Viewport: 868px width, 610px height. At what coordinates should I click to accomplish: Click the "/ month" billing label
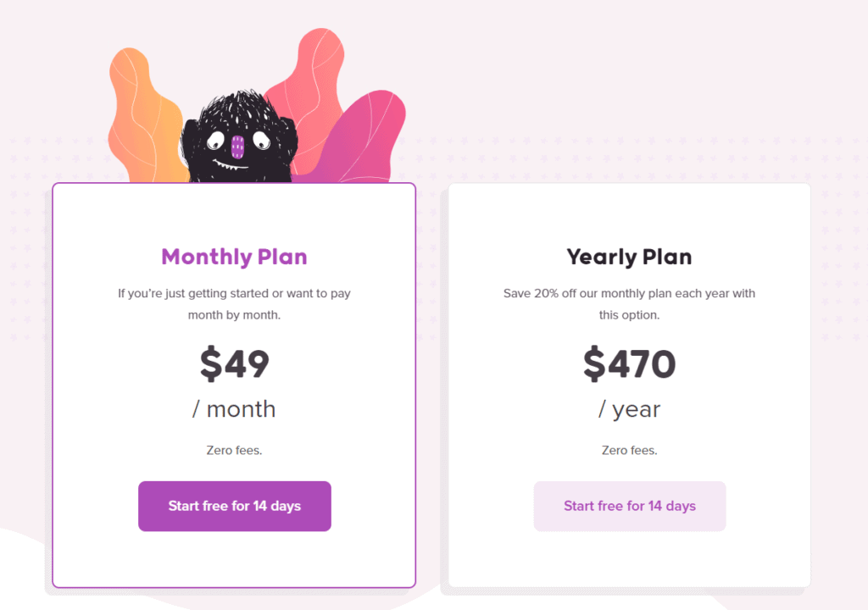coord(234,409)
